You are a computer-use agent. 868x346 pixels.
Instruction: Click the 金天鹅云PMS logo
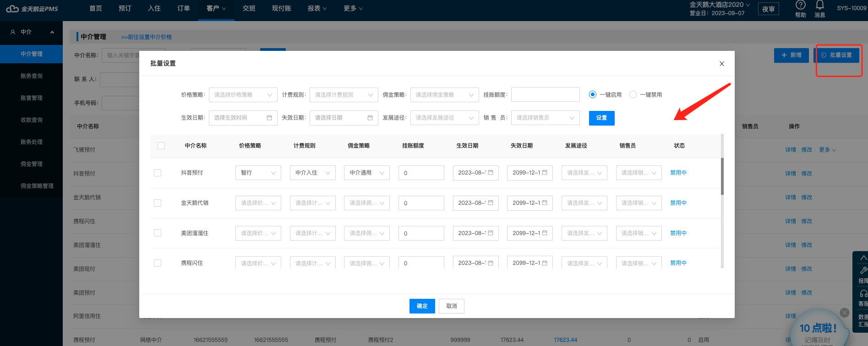click(x=32, y=9)
